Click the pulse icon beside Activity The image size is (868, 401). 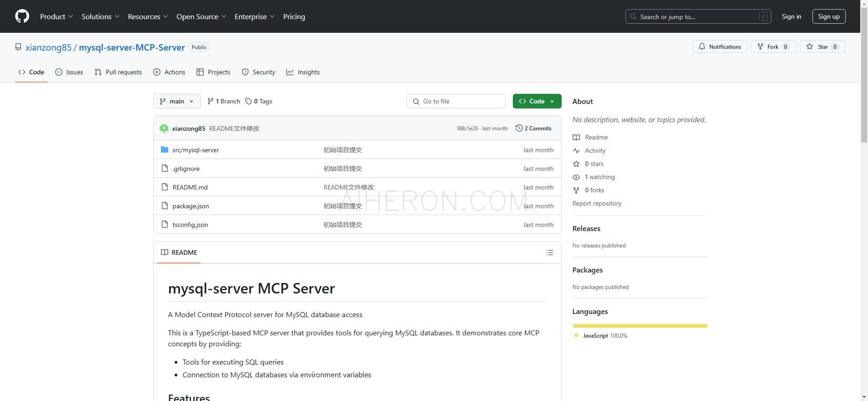(x=576, y=150)
